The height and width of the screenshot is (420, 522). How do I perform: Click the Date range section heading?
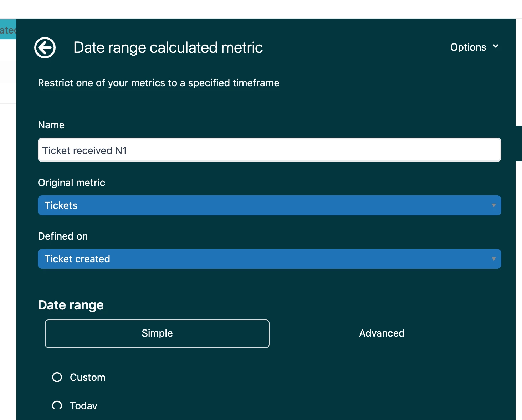[71, 305]
